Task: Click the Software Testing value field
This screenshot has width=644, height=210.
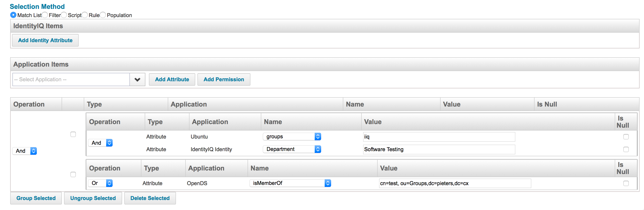Action: pos(439,149)
